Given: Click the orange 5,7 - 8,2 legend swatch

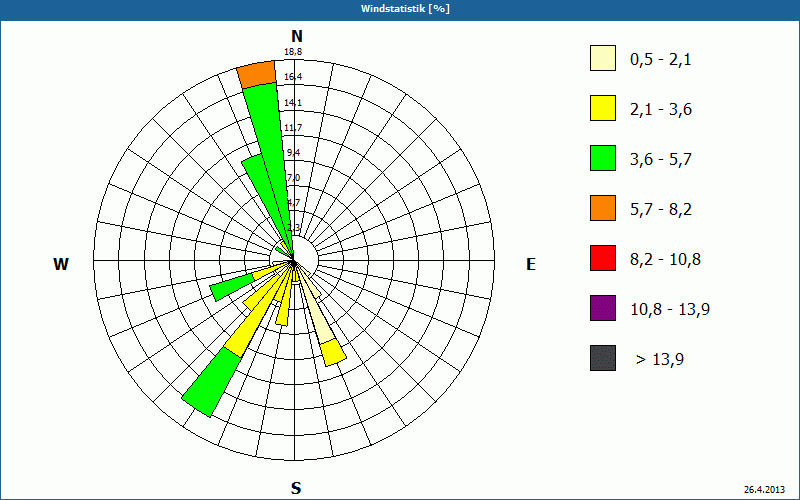Looking at the screenshot, I should coord(603,208).
